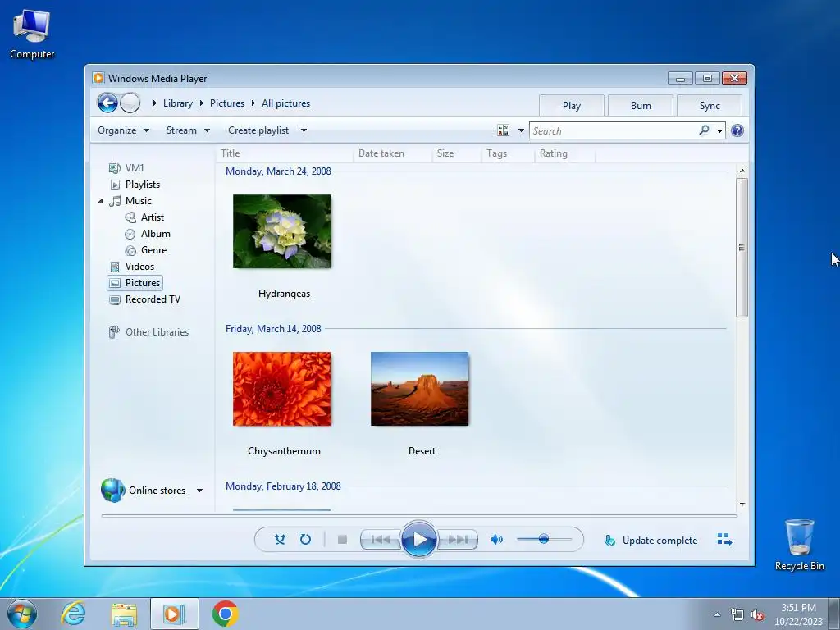The image size is (840, 630).
Task: Click the Monday, March 24, 2008 group header
Action: pyautogui.click(x=278, y=171)
